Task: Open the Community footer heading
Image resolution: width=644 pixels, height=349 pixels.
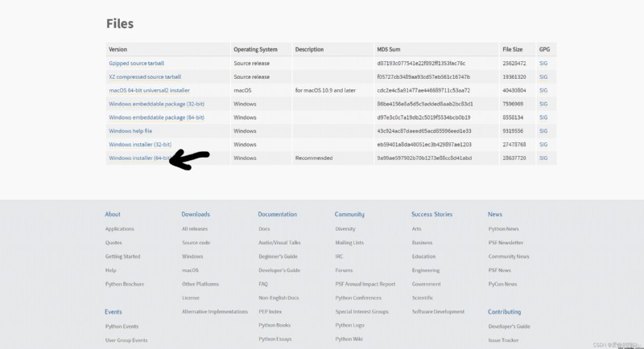Action: click(349, 214)
